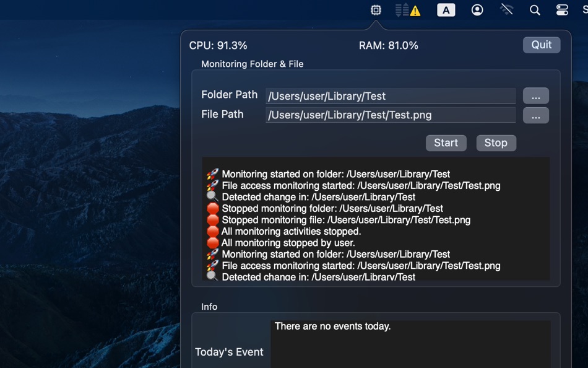Click the CPU: 91.3% readout
Viewport: 588px width, 368px height.
coord(218,45)
